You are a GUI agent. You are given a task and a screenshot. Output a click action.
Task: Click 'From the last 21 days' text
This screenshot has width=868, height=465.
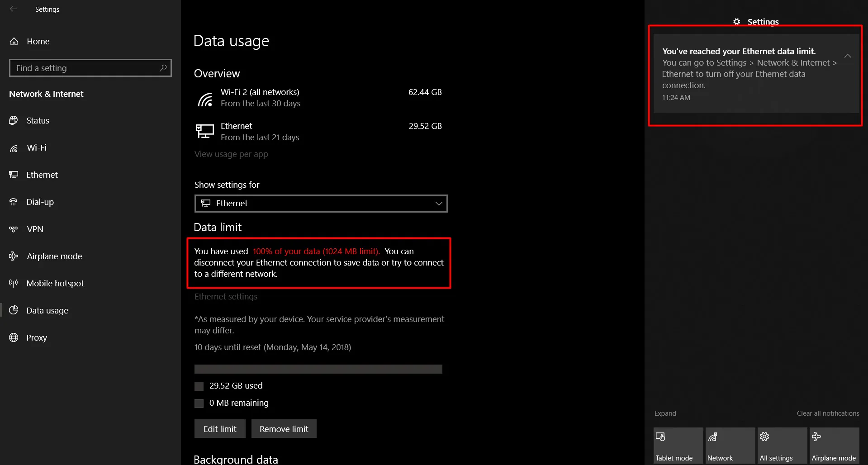click(260, 138)
